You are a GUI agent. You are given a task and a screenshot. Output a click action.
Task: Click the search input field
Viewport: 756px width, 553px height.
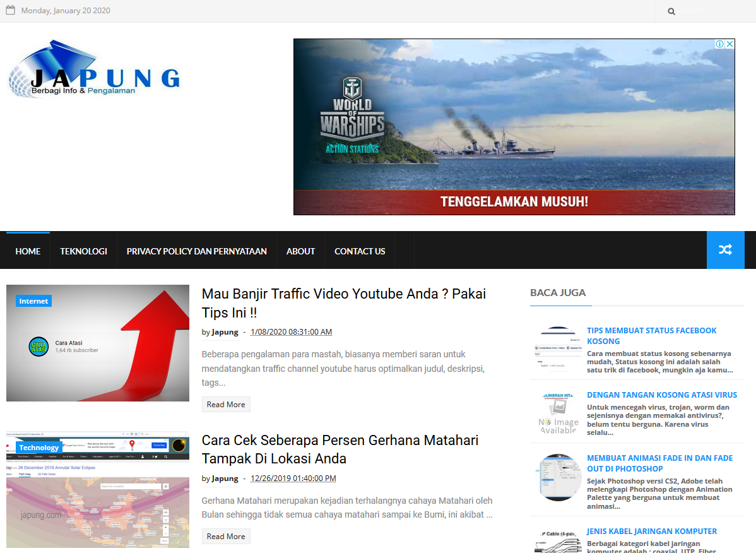coord(707,11)
